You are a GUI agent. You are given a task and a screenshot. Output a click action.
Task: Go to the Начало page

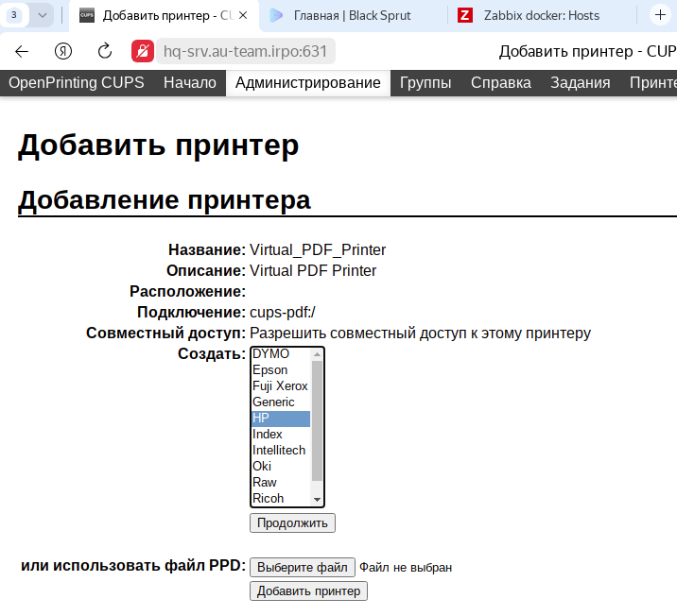(x=189, y=83)
